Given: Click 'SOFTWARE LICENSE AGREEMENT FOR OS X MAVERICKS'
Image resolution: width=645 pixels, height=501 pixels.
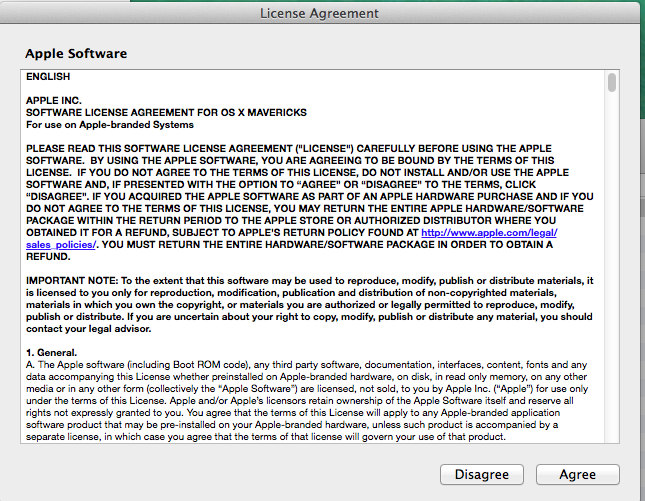Looking at the screenshot, I should 166,113.
